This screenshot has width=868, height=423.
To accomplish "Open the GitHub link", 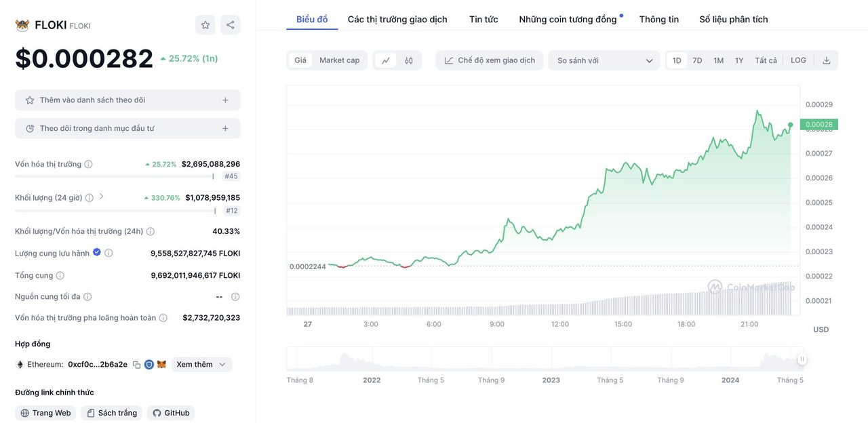I will [x=171, y=413].
